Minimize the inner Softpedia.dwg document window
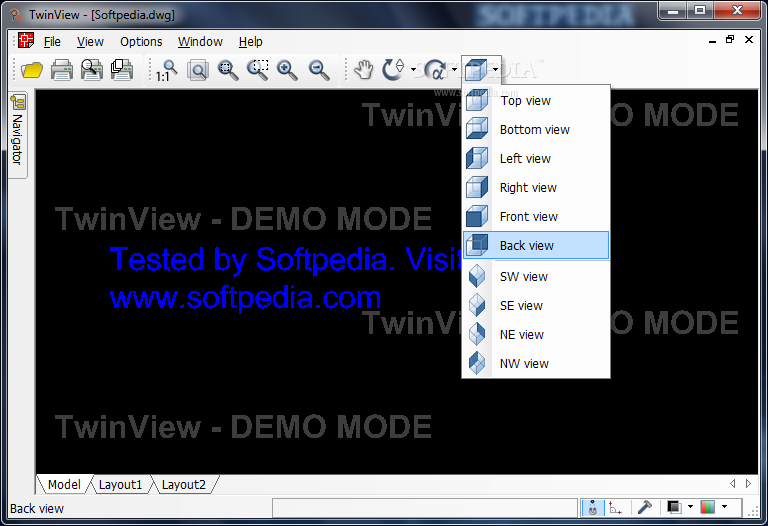768x526 pixels. [712, 40]
